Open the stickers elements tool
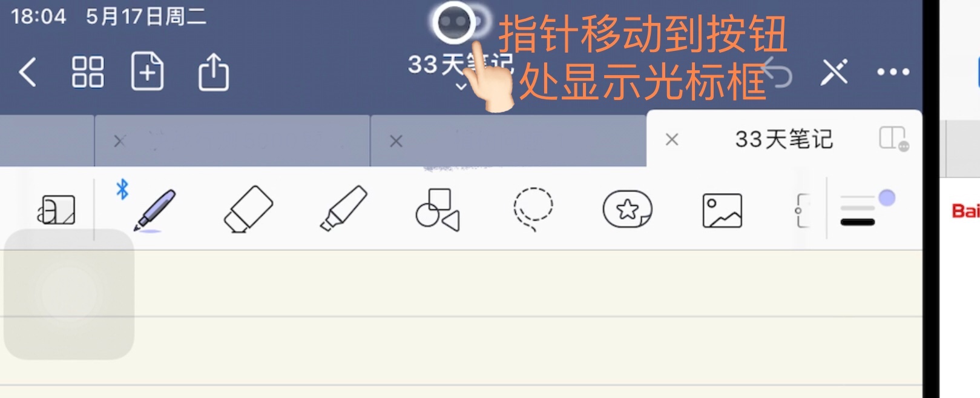The height and width of the screenshot is (398, 980). click(x=628, y=210)
